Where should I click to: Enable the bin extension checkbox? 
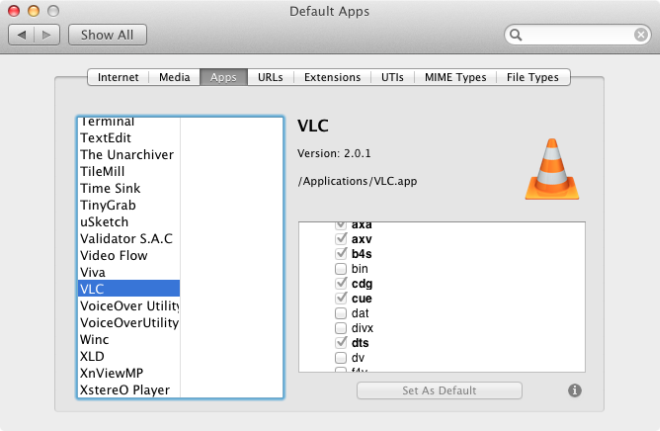[x=341, y=269]
